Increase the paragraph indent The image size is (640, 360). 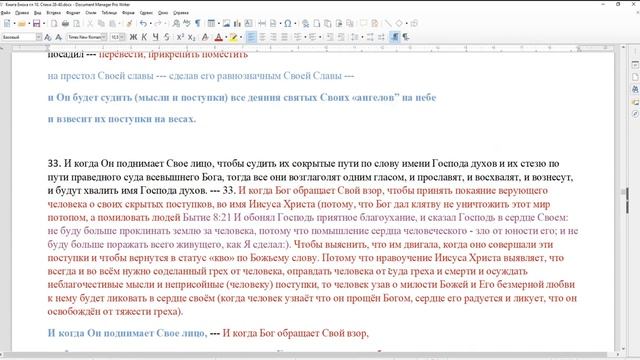330,37
